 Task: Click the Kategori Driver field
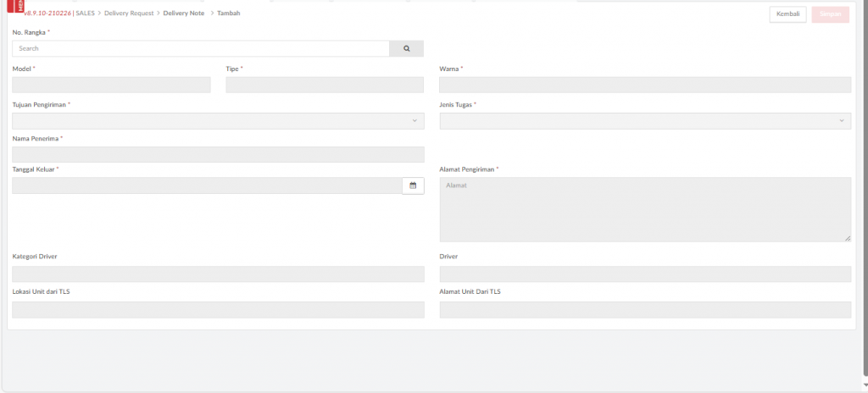[218, 274]
